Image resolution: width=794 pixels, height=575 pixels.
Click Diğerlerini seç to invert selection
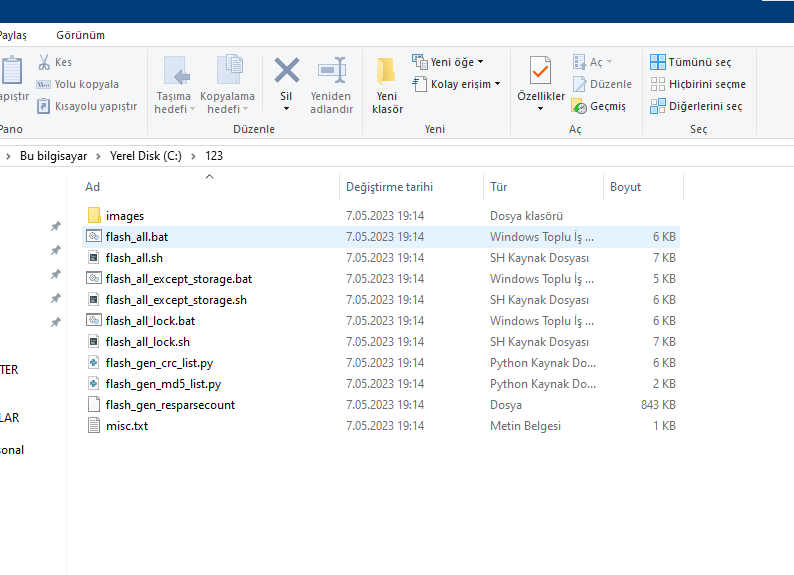tap(695, 106)
